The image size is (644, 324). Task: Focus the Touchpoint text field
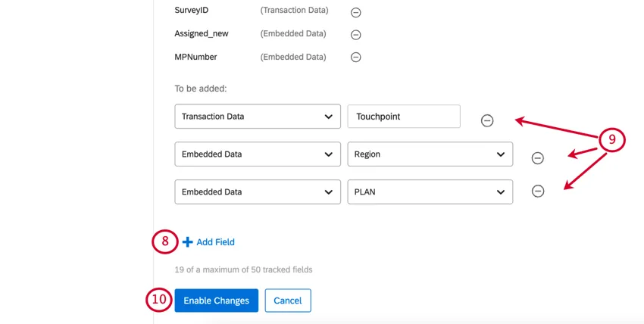(404, 117)
